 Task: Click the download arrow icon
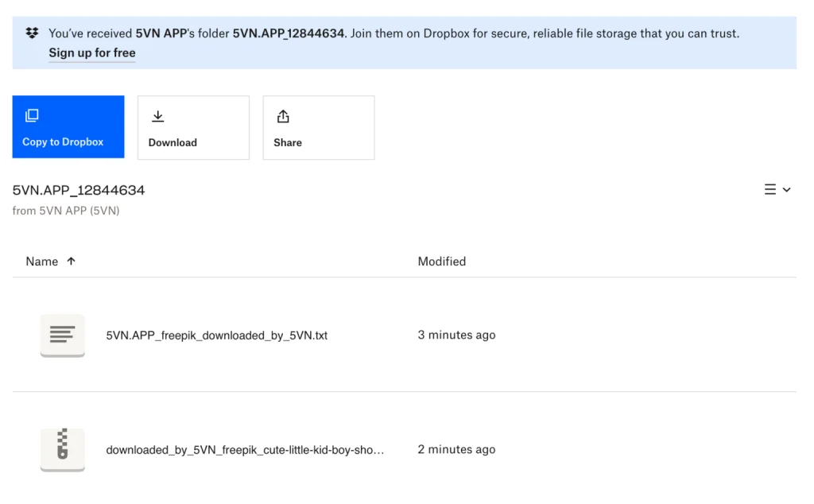[157, 117]
